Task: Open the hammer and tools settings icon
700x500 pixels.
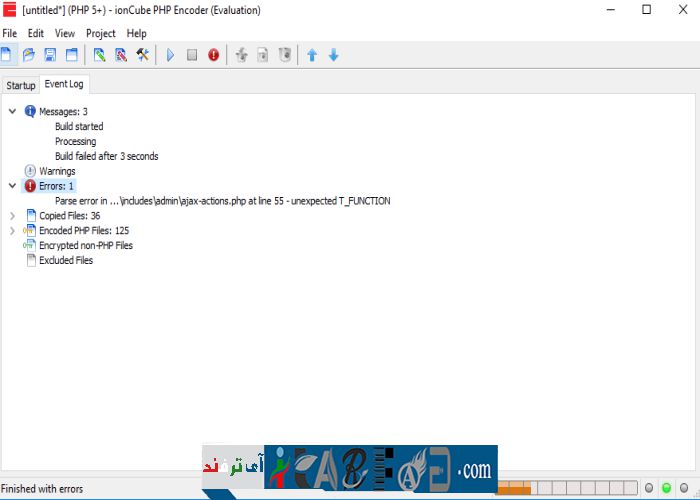Action: 143,55
